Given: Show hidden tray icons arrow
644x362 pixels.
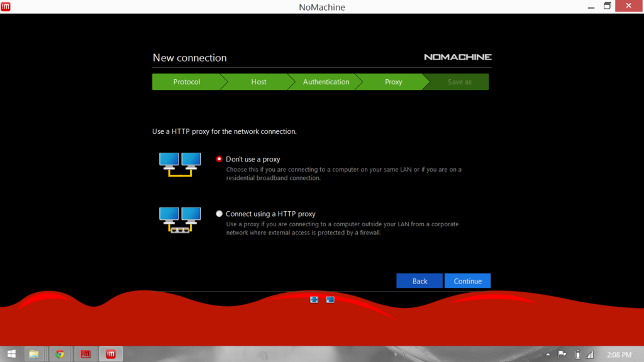Looking at the screenshot, I should pyautogui.click(x=548, y=354).
